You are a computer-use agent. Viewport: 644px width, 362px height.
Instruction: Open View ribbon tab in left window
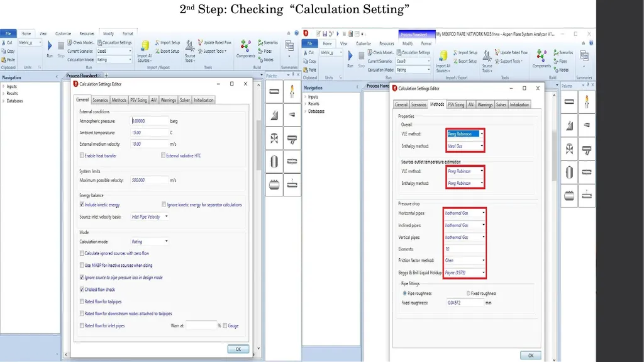pyautogui.click(x=43, y=33)
